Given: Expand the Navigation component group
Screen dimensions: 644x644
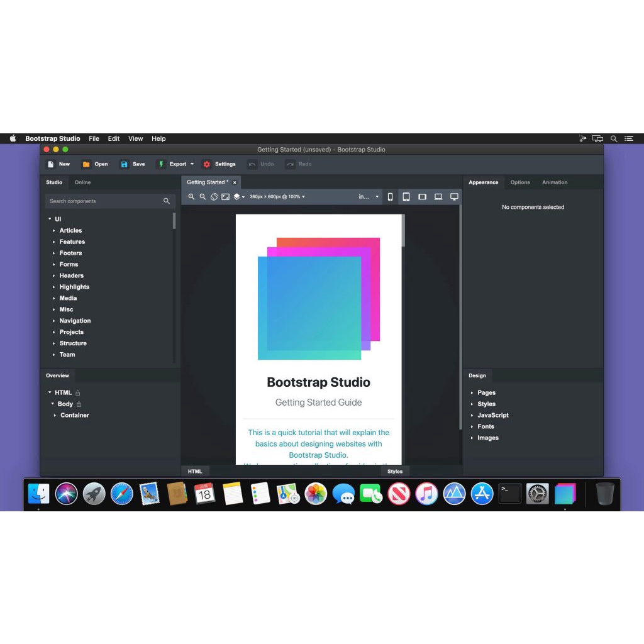Looking at the screenshot, I should 54,321.
